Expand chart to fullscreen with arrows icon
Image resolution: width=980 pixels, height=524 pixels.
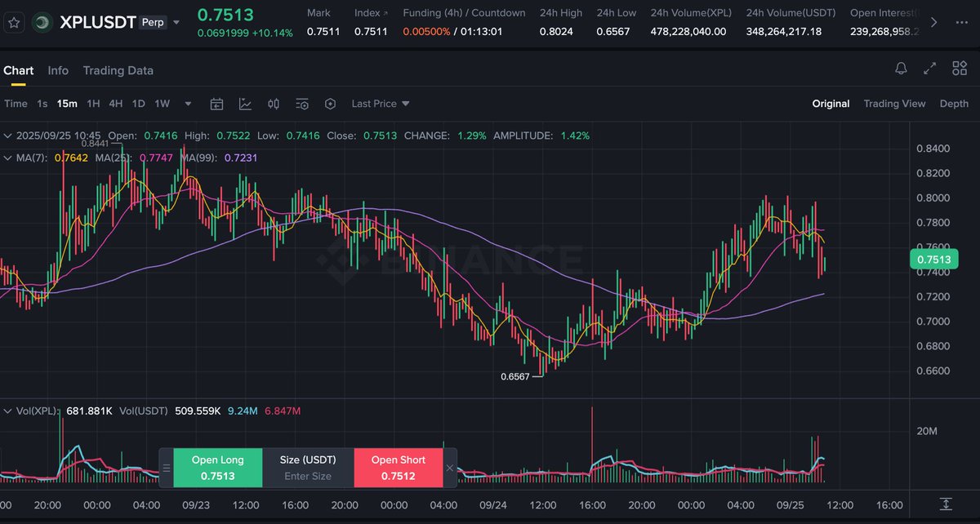[929, 69]
